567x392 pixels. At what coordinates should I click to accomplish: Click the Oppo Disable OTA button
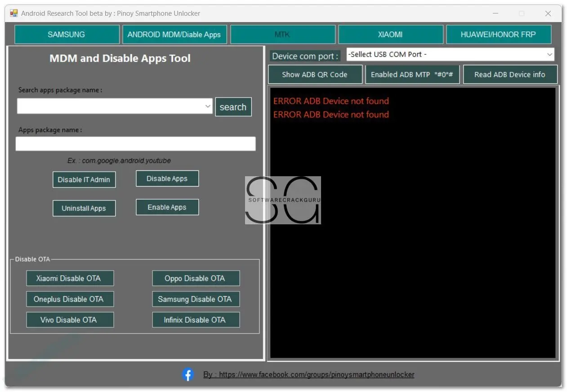pyautogui.click(x=195, y=278)
